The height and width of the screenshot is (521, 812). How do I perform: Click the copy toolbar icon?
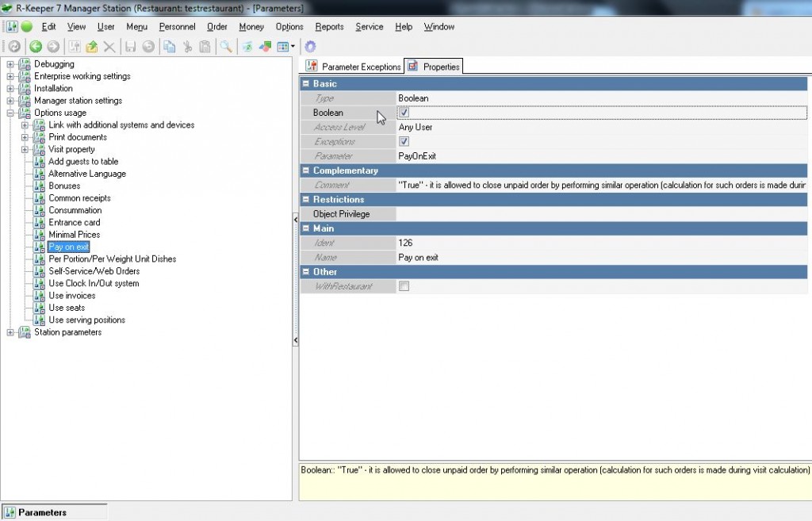click(170, 47)
